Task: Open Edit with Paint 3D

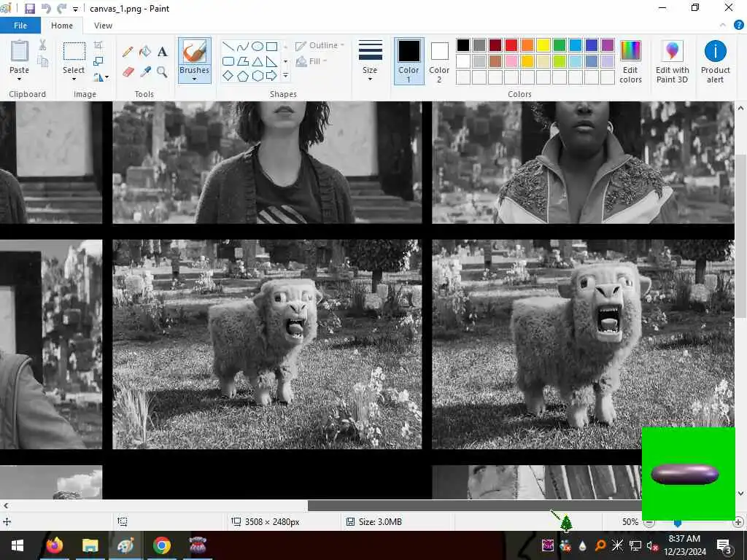Action: [x=672, y=62]
